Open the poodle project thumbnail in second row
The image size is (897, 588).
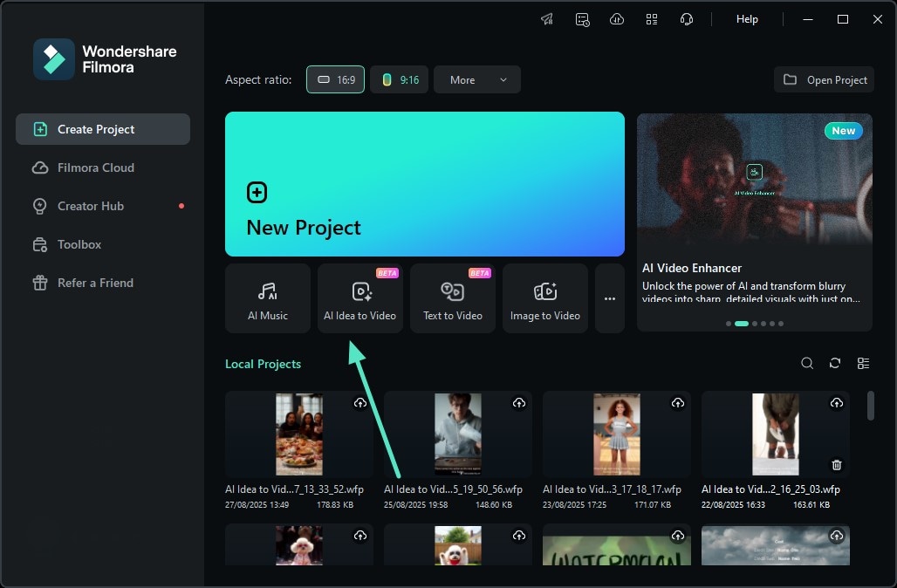click(299, 545)
